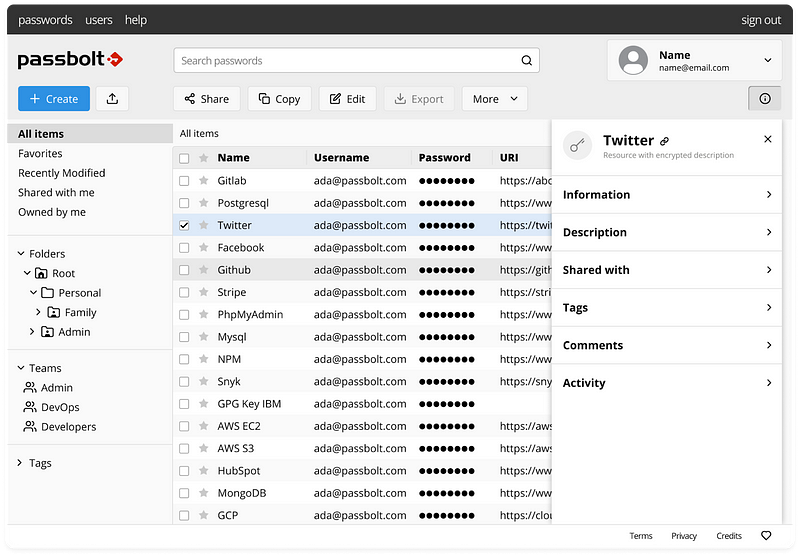Click the search magnifier icon
Viewport: 800px width, 557px height.
527,61
